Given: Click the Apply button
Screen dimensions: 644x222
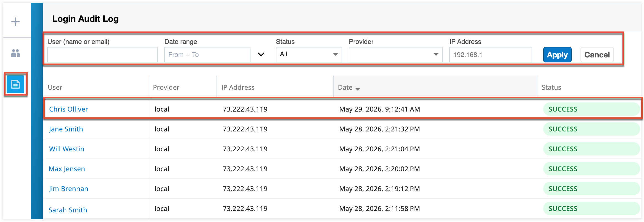Looking at the screenshot, I should (x=557, y=55).
